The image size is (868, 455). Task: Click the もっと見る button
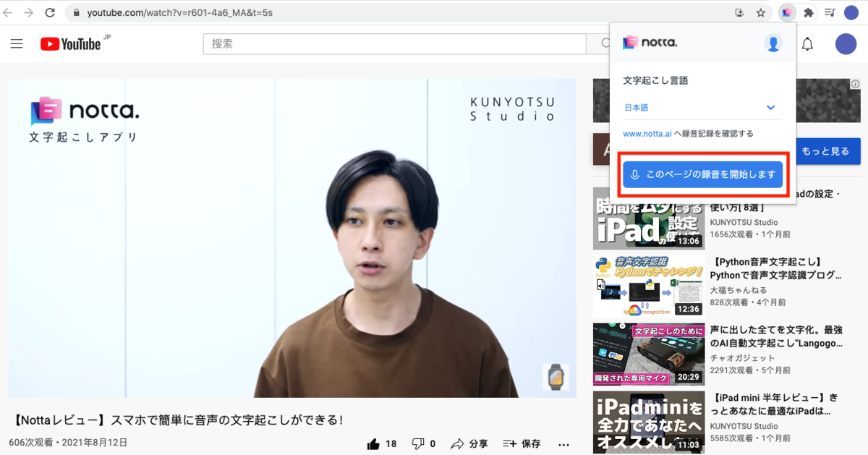tap(825, 151)
